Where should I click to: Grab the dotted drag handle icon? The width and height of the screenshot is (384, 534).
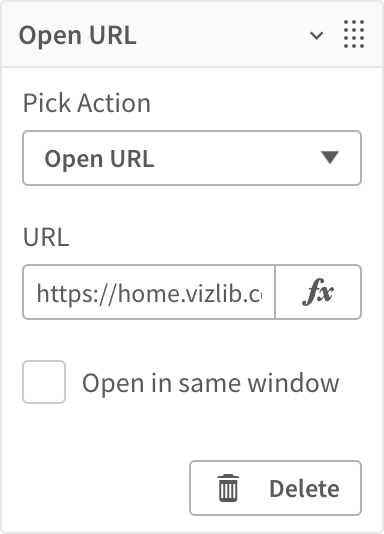pos(354,34)
